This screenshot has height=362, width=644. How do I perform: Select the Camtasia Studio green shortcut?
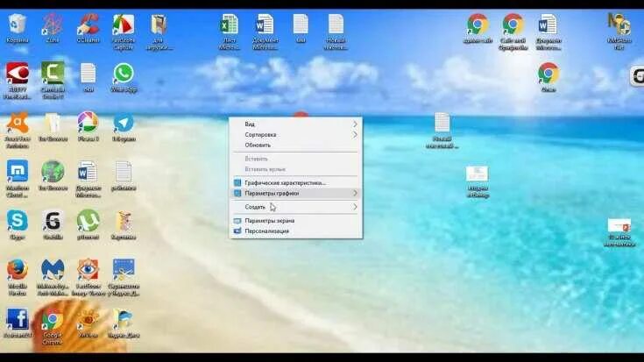53,74
